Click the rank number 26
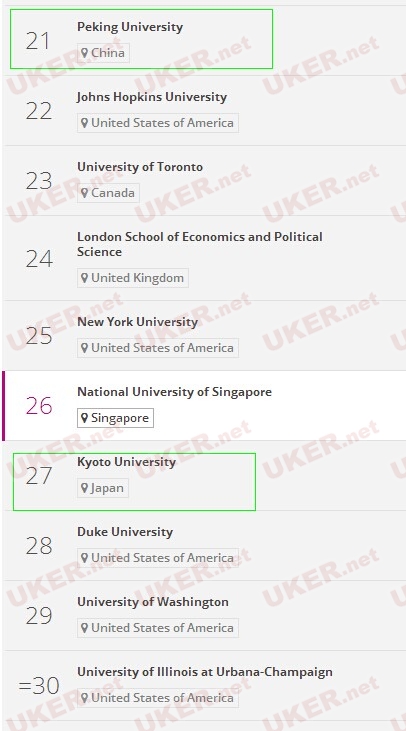Screen dimensions: 406x731 pos(39,406)
